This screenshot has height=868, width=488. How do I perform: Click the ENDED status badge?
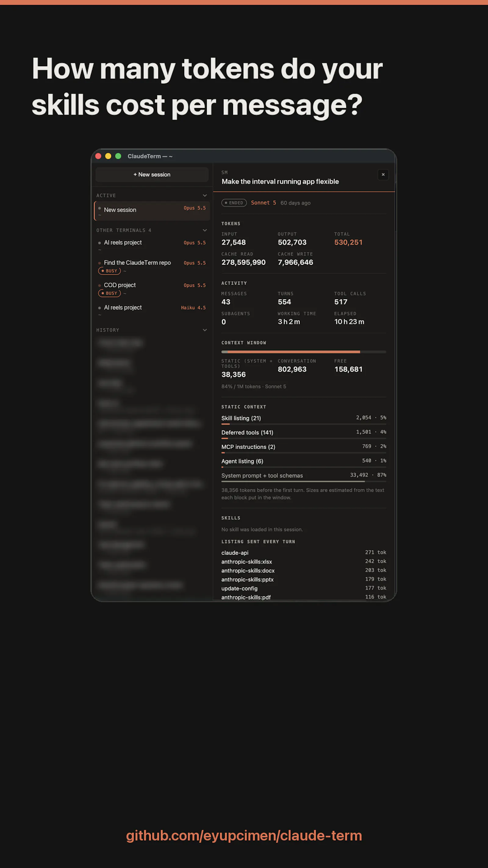[234, 203]
